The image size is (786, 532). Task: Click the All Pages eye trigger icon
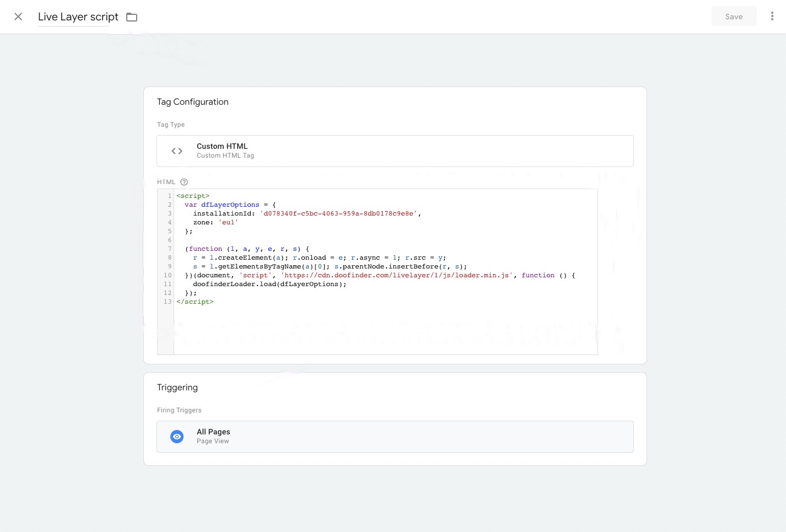click(177, 437)
